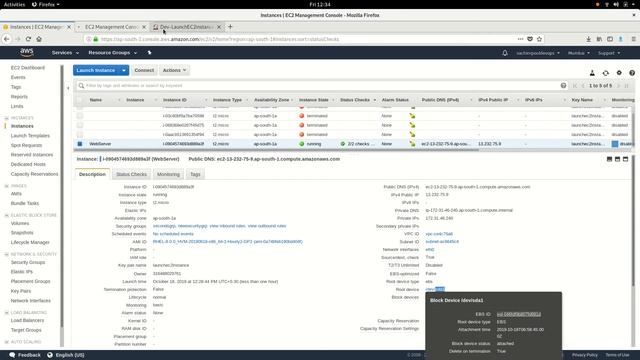Maximize the details panel
This screenshot has width=640, height=360.
(x=625, y=159)
